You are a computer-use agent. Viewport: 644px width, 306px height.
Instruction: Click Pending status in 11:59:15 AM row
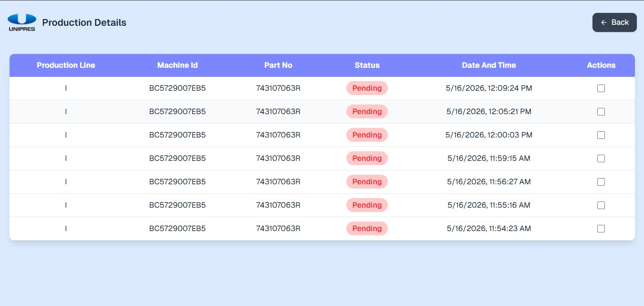tap(367, 158)
